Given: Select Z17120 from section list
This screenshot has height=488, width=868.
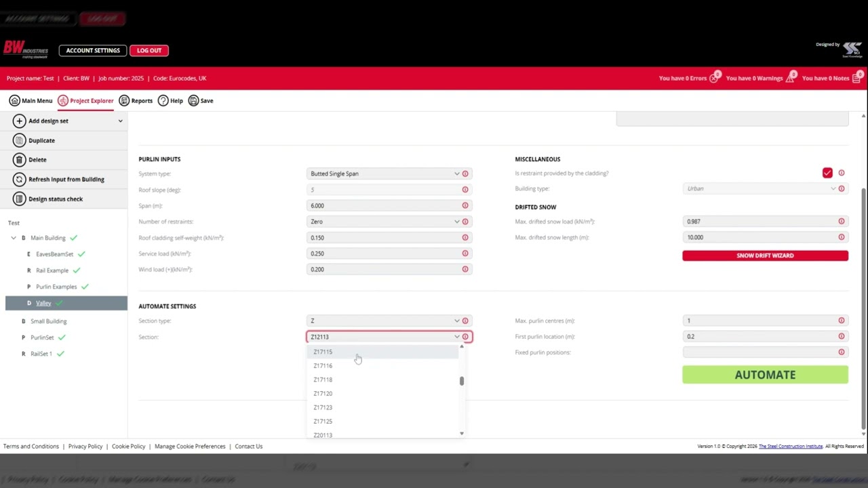Looking at the screenshot, I should [384, 394].
